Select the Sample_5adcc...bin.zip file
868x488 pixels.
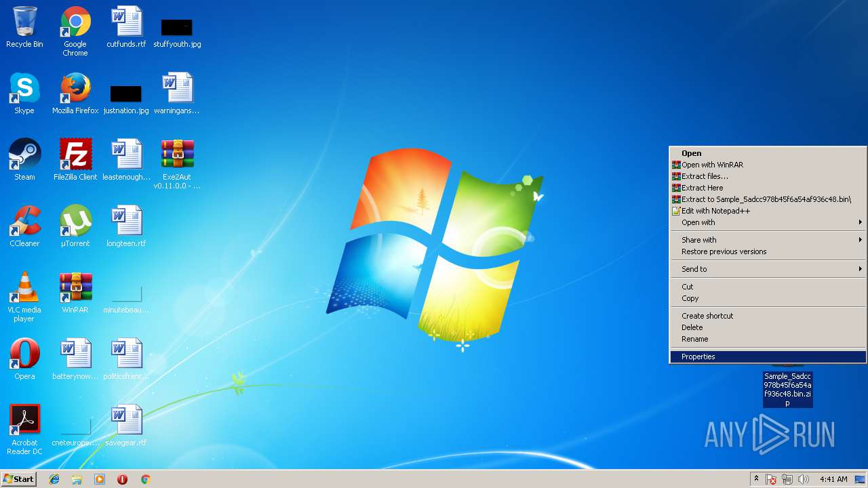(787, 389)
